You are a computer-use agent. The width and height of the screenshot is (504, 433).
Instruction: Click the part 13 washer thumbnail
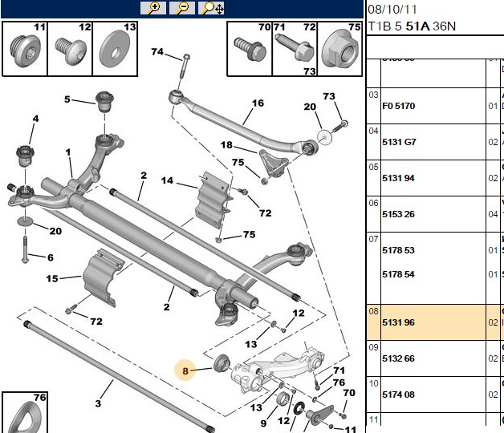click(115, 49)
